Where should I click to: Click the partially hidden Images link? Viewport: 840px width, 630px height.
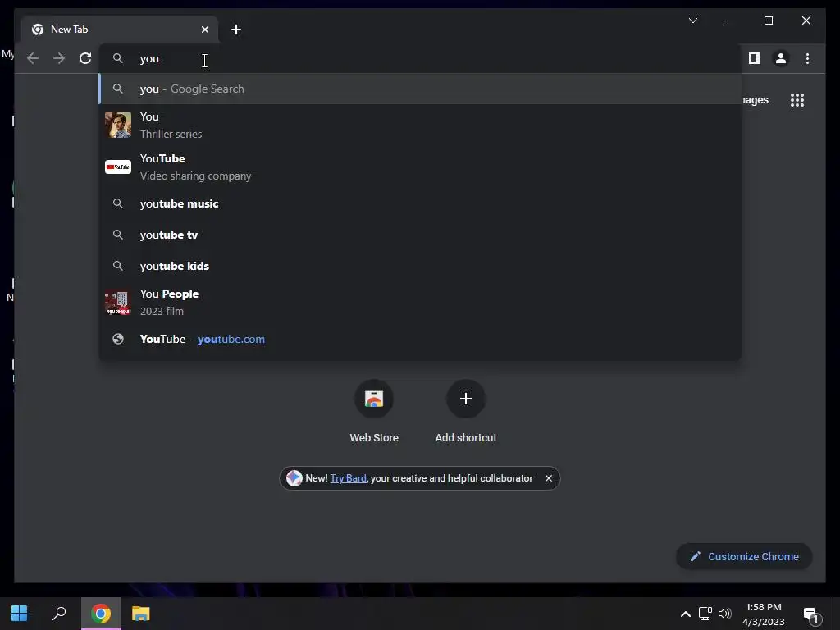755,100
